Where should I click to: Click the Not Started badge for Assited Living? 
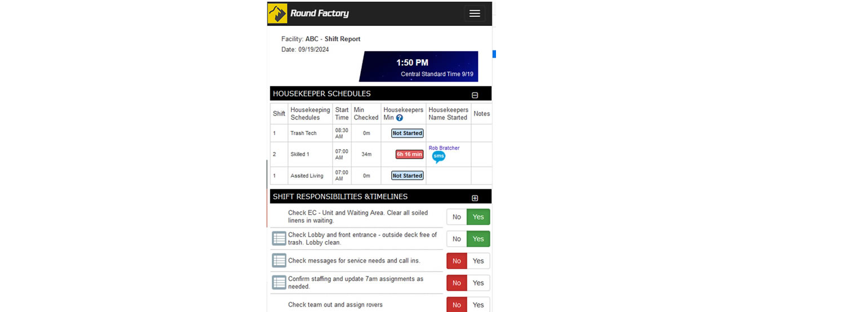pyautogui.click(x=408, y=176)
